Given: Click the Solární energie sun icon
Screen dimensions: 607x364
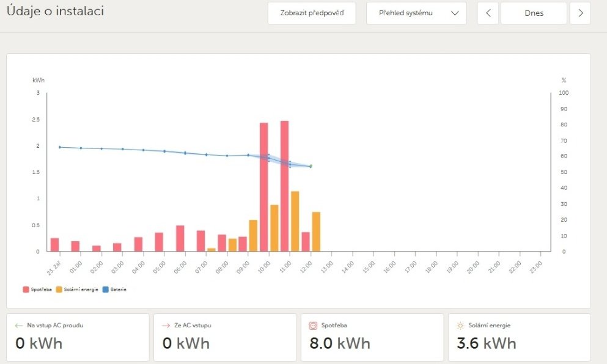Looking at the screenshot, I should click(x=460, y=326).
